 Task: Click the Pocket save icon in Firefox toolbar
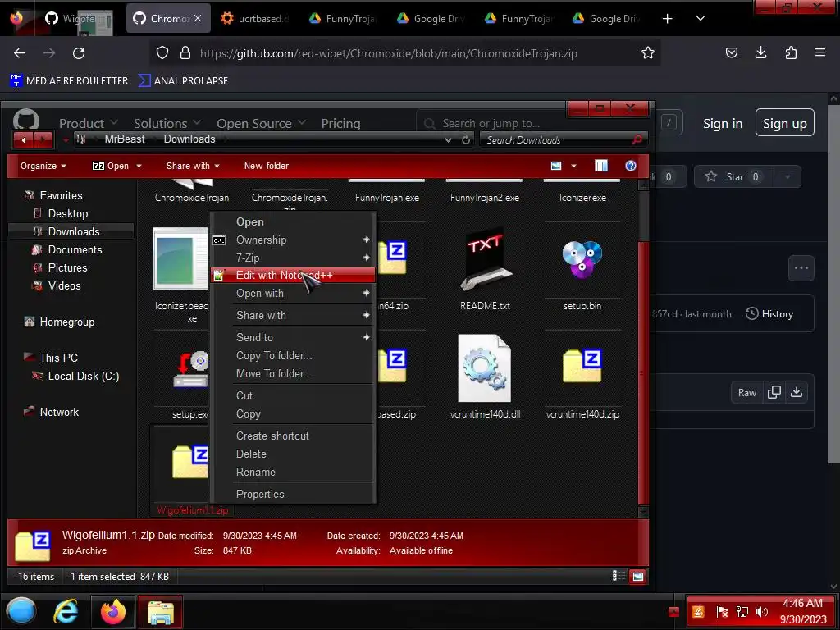pos(731,52)
